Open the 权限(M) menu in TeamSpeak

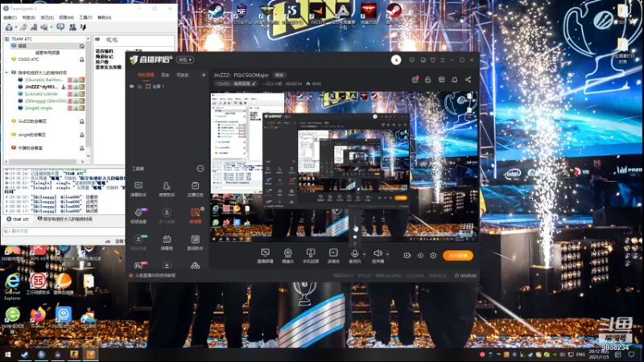[x=66, y=18]
